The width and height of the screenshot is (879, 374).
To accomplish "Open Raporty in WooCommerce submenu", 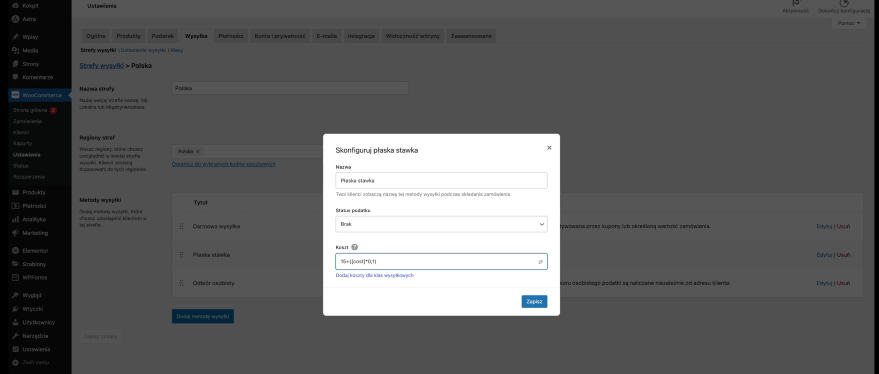I will [22, 144].
